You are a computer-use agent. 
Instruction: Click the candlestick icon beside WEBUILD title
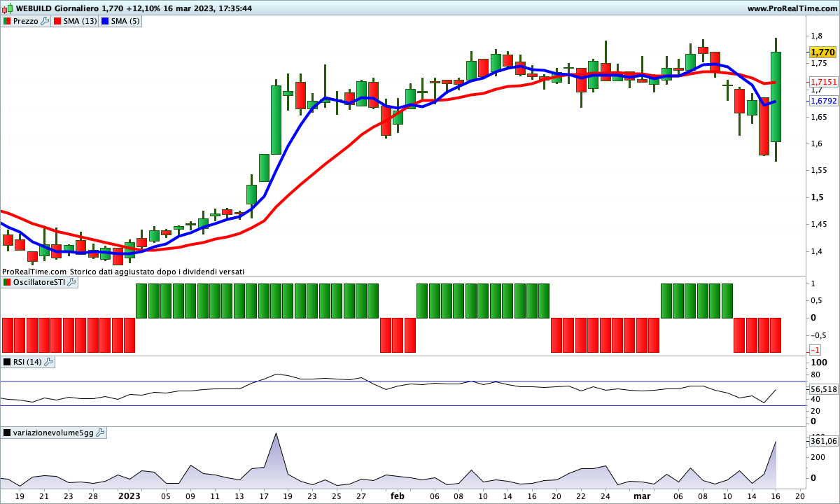(7, 8)
